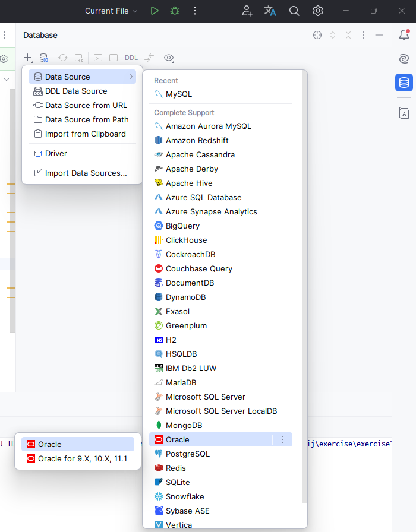Select Microsoft SQL Server LocalDB
The image size is (416, 532).
[220, 411]
